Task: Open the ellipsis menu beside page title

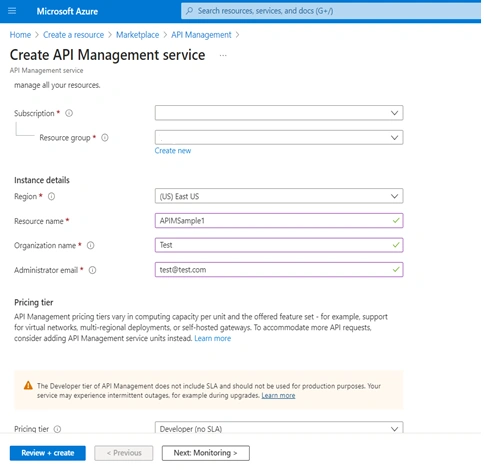Action: pos(223,55)
